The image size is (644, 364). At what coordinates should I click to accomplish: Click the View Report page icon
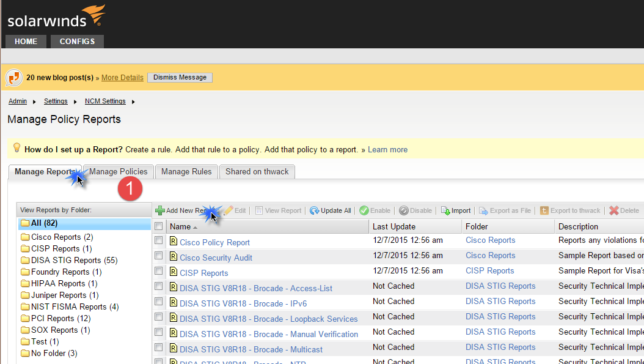[x=258, y=210]
